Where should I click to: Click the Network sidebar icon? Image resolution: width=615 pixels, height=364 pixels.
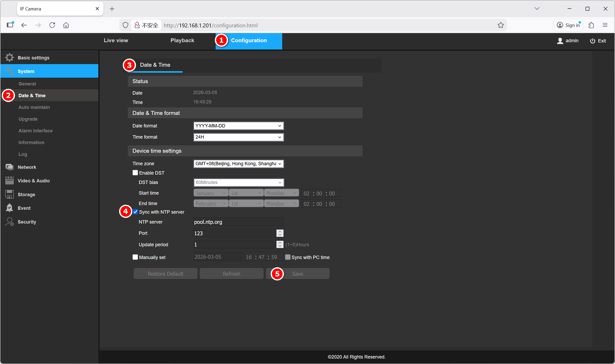tap(9, 167)
